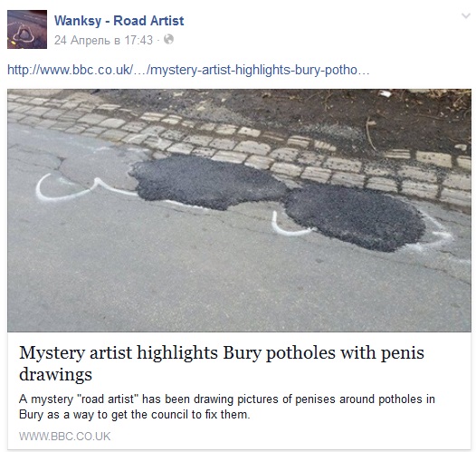Click the "mystery-artist-highlights-bury-potho…" URL portion
476x452 pixels.
click(x=260, y=70)
